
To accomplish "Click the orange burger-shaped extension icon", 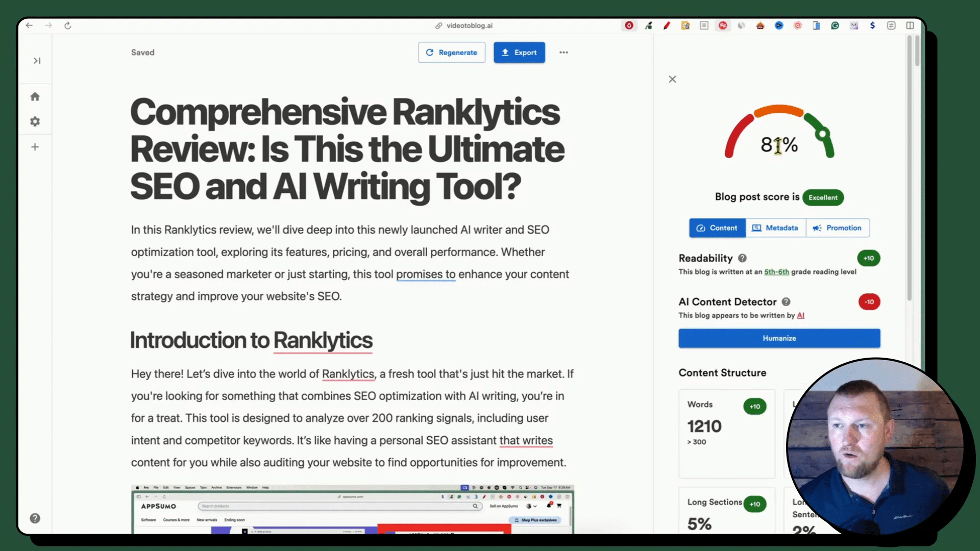I will coord(760,26).
